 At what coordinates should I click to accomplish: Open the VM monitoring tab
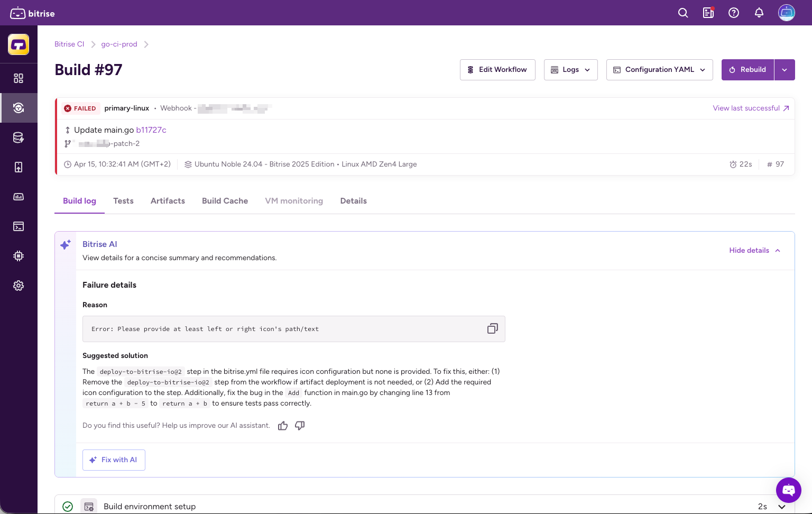click(294, 201)
